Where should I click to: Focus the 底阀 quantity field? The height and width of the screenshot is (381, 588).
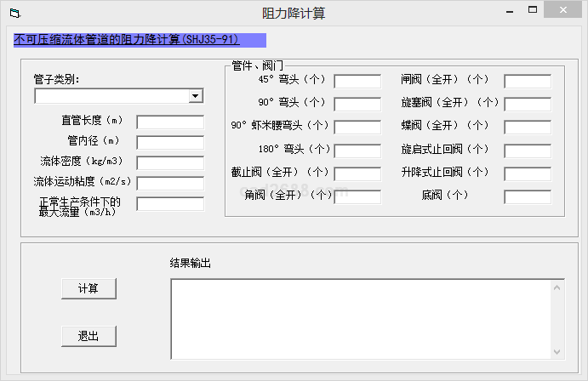(528, 196)
